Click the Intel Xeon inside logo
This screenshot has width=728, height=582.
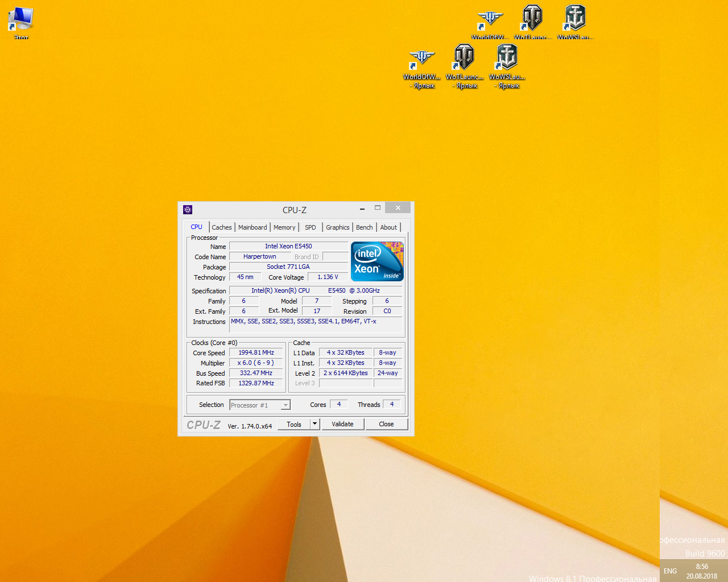coord(377,261)
